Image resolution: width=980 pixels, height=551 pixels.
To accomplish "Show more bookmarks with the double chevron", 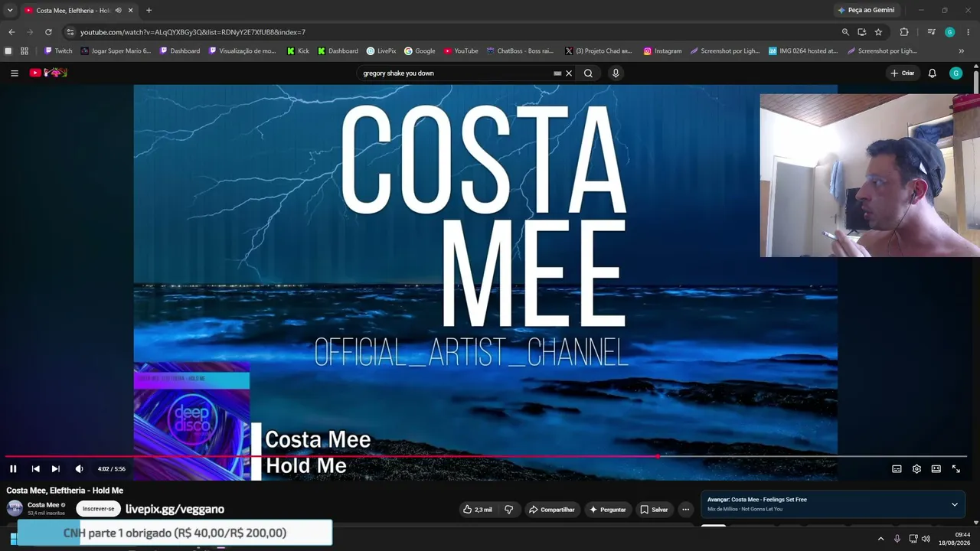I will 961,51.
